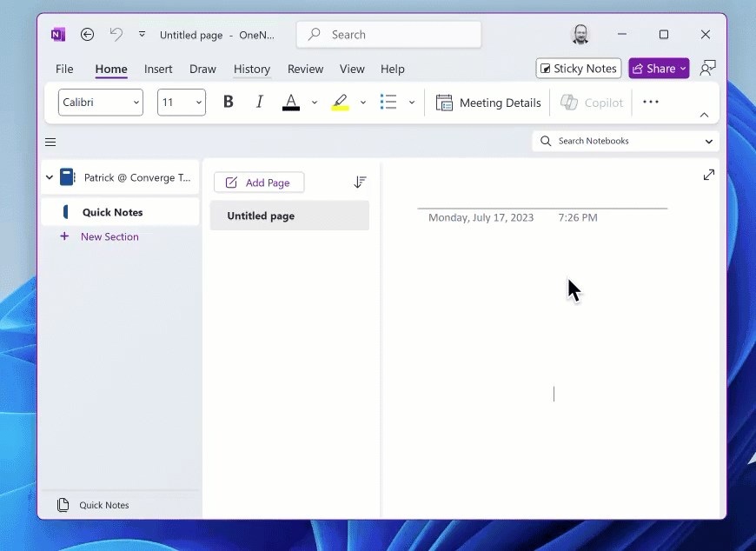Apply the yellow text highlight color
This screenshot has height=551, width=756.
341,103
